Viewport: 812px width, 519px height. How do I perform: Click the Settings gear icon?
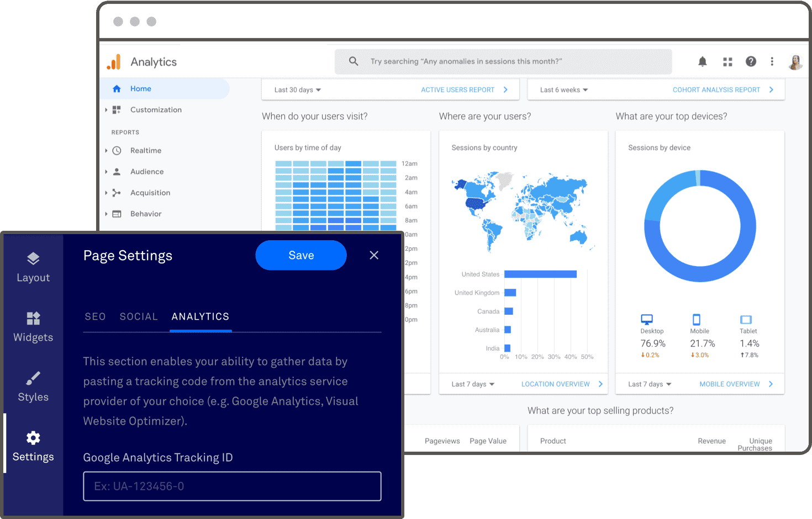pyautogui.click(x=33, y=438)
